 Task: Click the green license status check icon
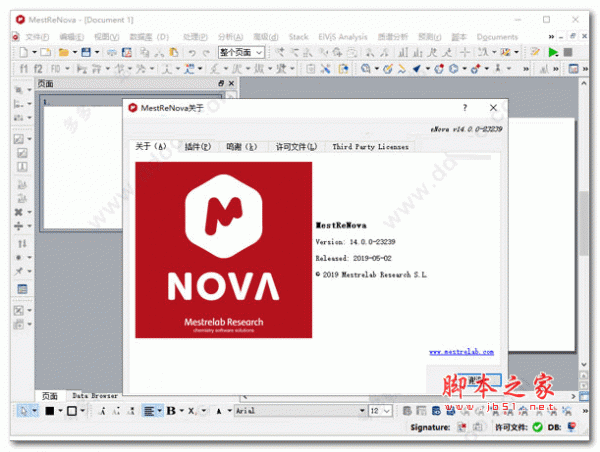tap(537, 428)
